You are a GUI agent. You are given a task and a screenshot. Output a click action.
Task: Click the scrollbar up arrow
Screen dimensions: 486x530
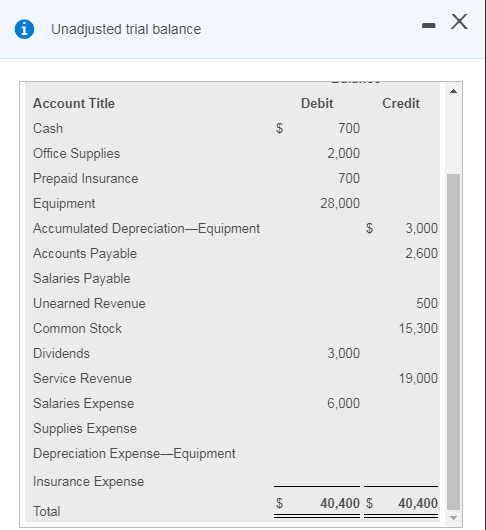454,91
